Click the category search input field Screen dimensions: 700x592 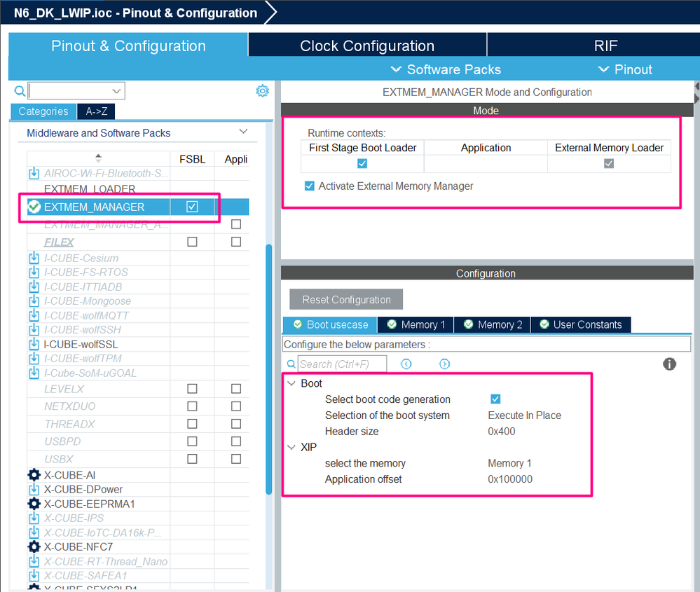coord(76,91)
